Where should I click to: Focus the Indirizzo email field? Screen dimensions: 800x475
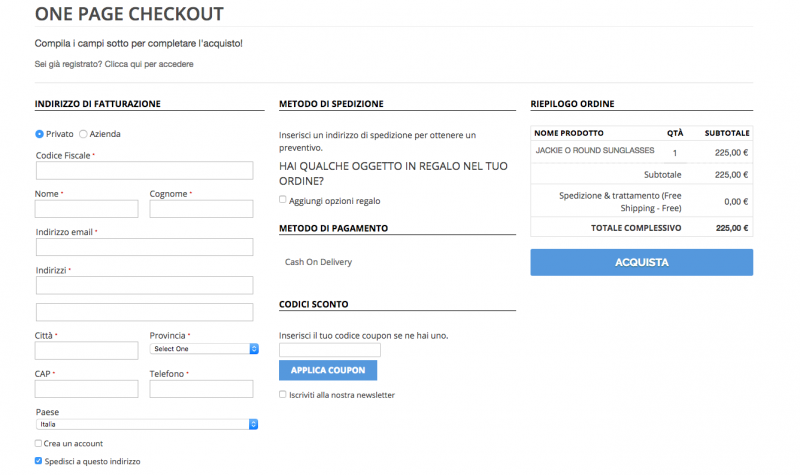pyautogui.click(x=144, y=247)
